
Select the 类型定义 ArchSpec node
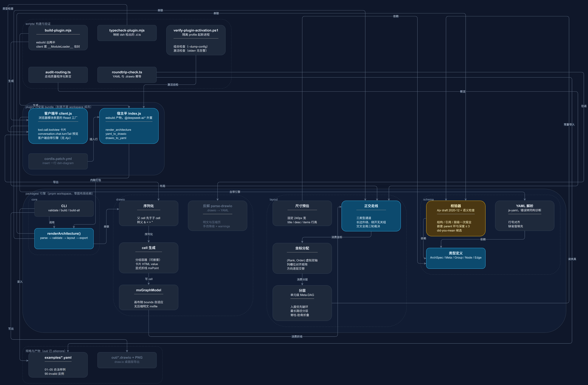456,258
